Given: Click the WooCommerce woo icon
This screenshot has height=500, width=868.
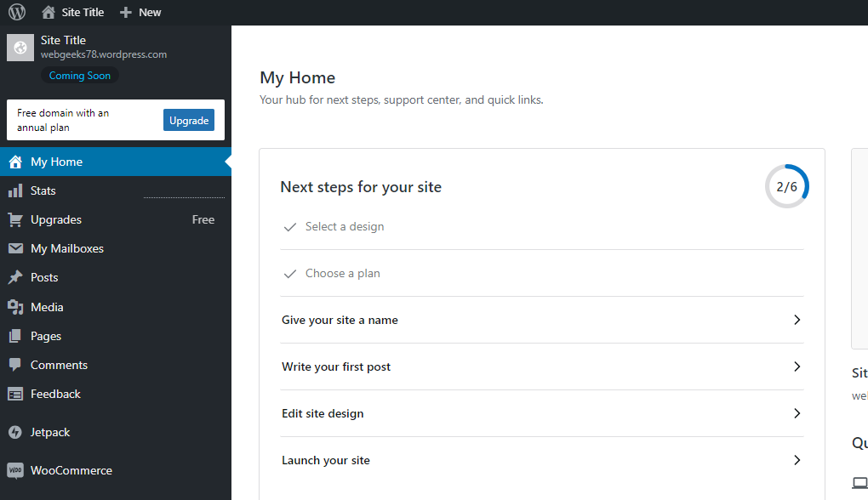Looking at the screenshot, I should coord(15,471).
